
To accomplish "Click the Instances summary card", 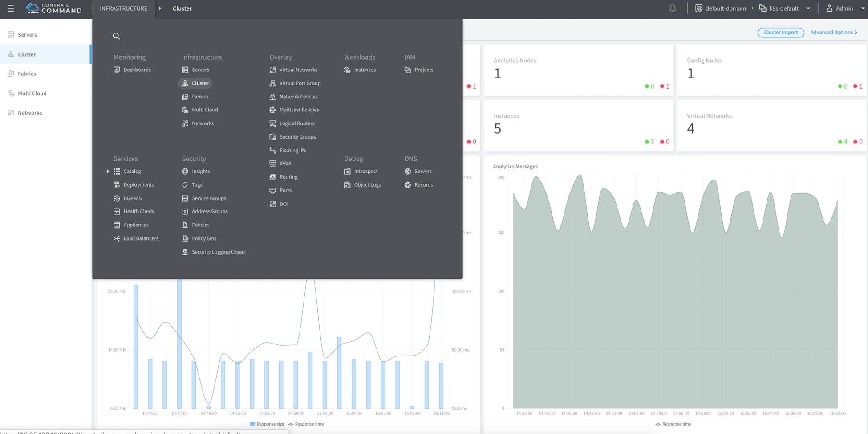I will click(x=579, y=126).
